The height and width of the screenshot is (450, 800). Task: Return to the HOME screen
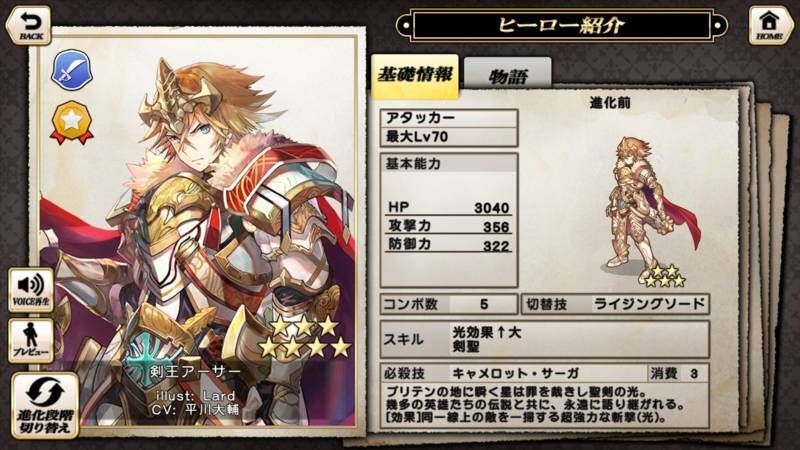(769, 25)
